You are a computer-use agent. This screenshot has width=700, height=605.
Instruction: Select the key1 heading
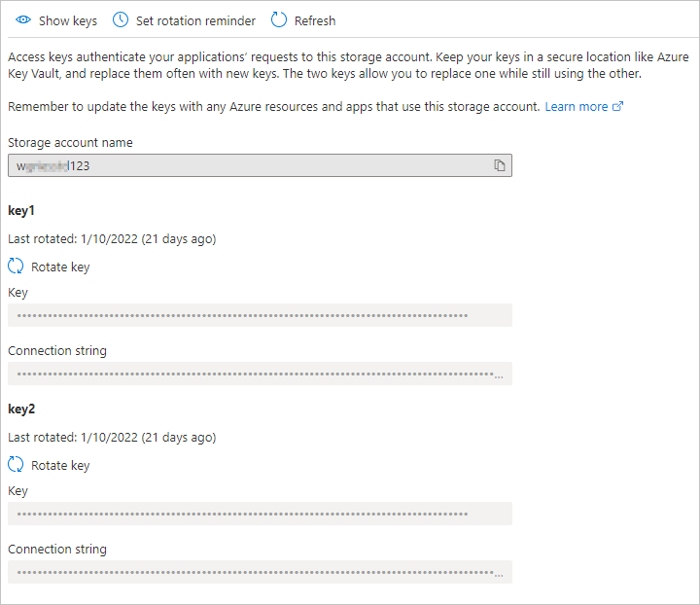pyautogui.click(x=21, y=211)
